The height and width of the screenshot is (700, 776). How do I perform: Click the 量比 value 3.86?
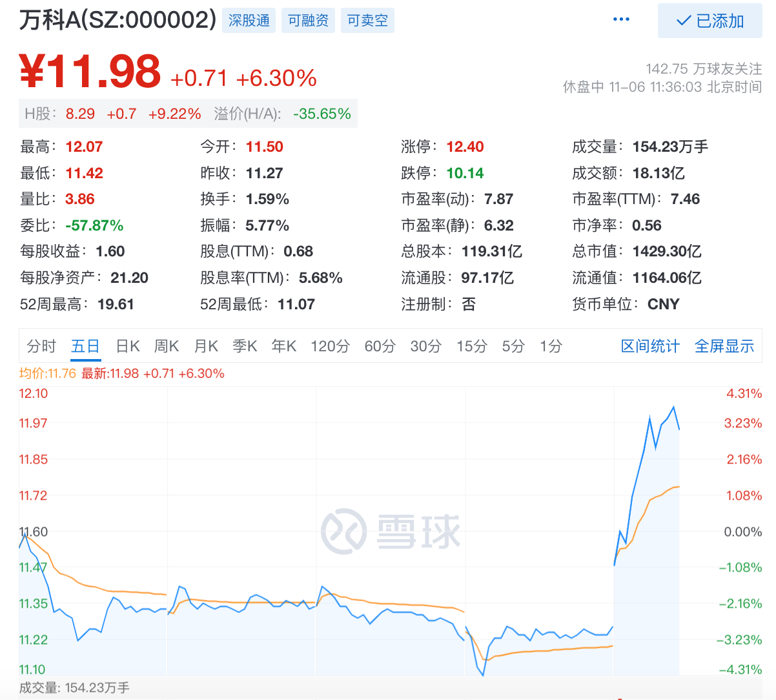[80, 199]
